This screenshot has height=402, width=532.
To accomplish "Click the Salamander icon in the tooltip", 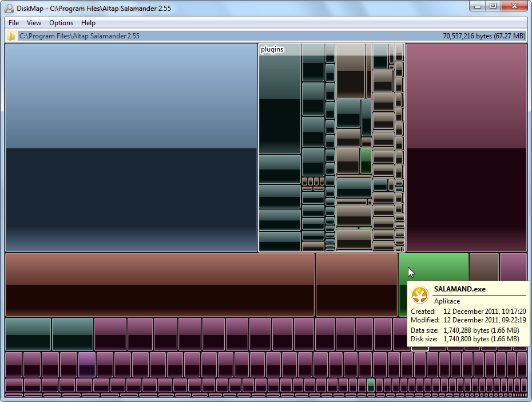I will point(420,295).
